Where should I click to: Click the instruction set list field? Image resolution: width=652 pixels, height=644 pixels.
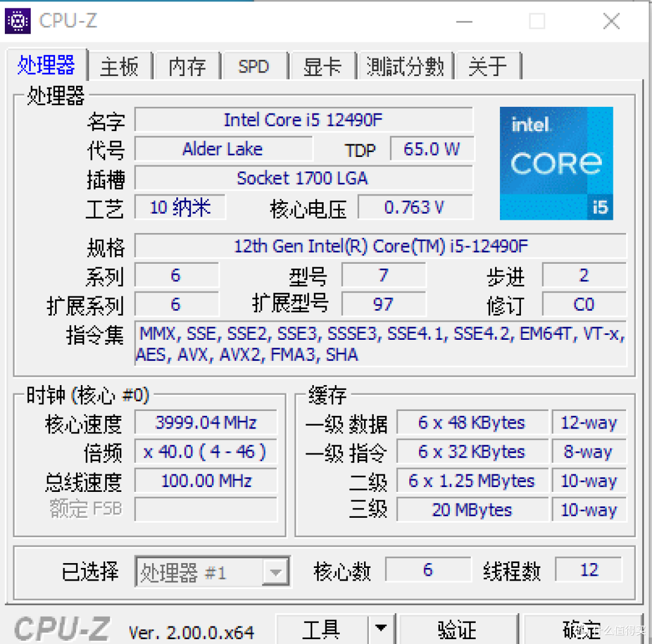coord(380,344)
